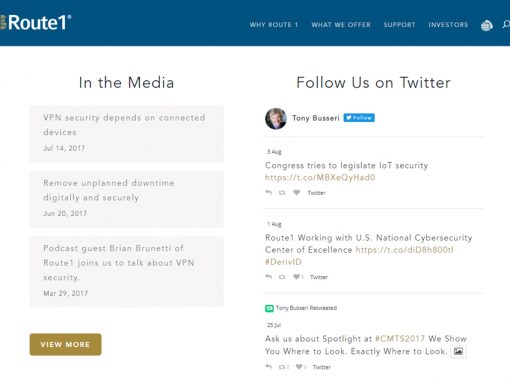Open the #DerivID hashtag link

pos(283,262)
